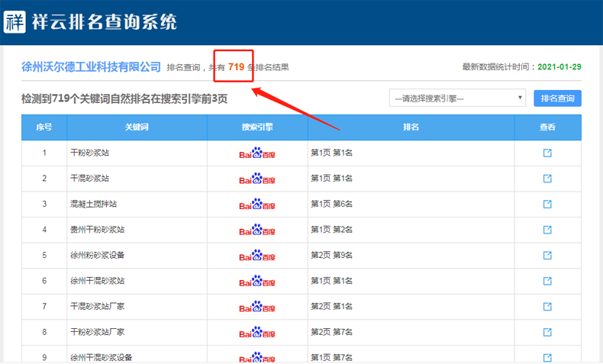This screenshot has width=603, height=364.
Task: Click Baidu logo in row 1
Action: pos(257,153)
